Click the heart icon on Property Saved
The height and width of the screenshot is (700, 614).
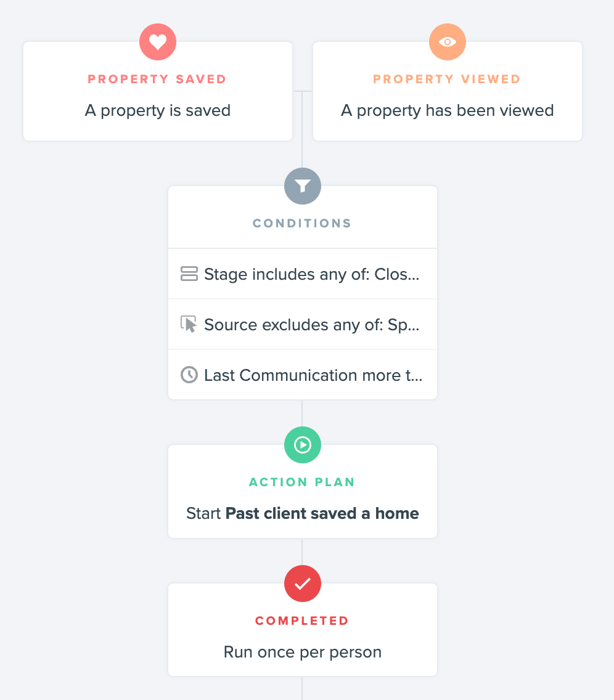158,42
